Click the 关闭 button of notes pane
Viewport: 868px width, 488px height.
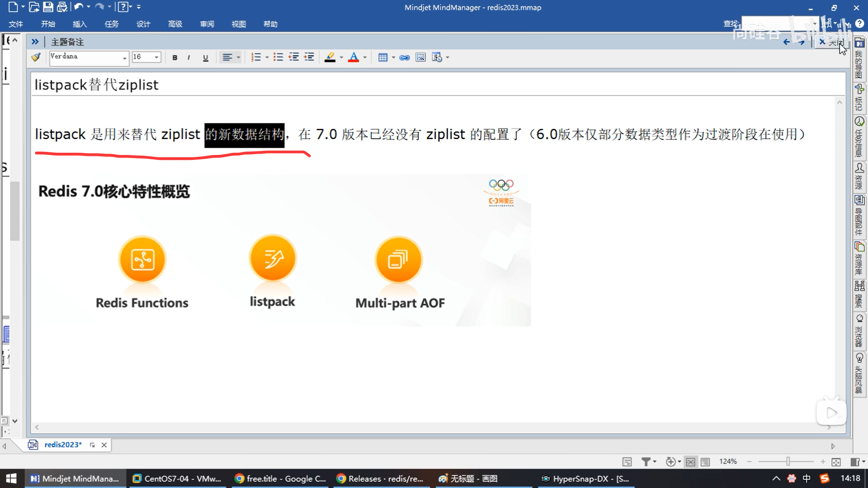point(831,42)
